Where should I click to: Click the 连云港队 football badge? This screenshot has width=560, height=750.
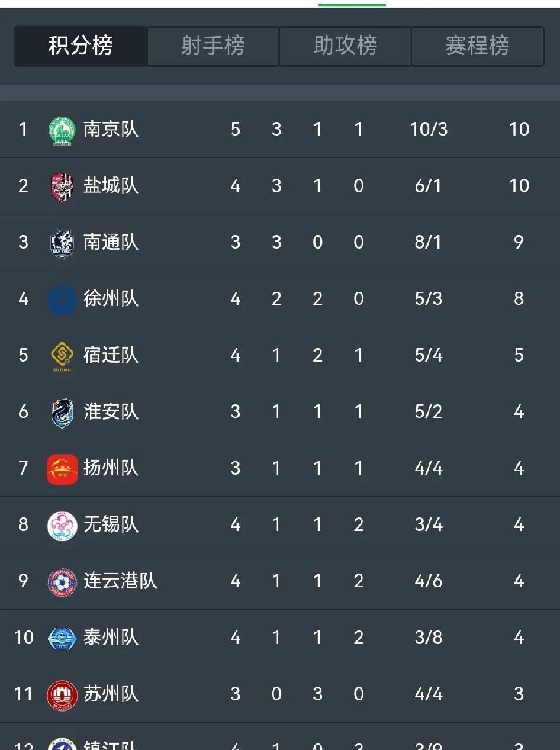(62, 582)
